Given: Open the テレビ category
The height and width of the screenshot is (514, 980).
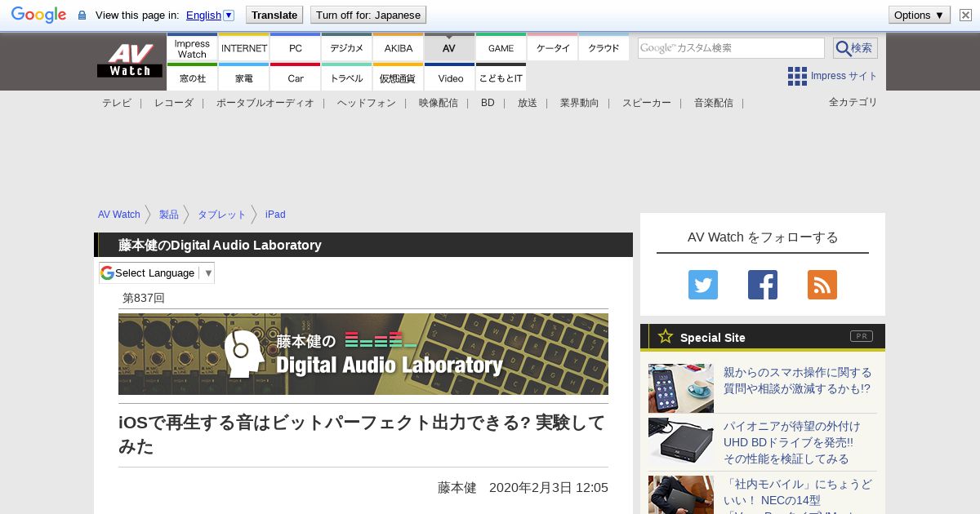Looking at the screenshot, I should [x=117, y=103].
